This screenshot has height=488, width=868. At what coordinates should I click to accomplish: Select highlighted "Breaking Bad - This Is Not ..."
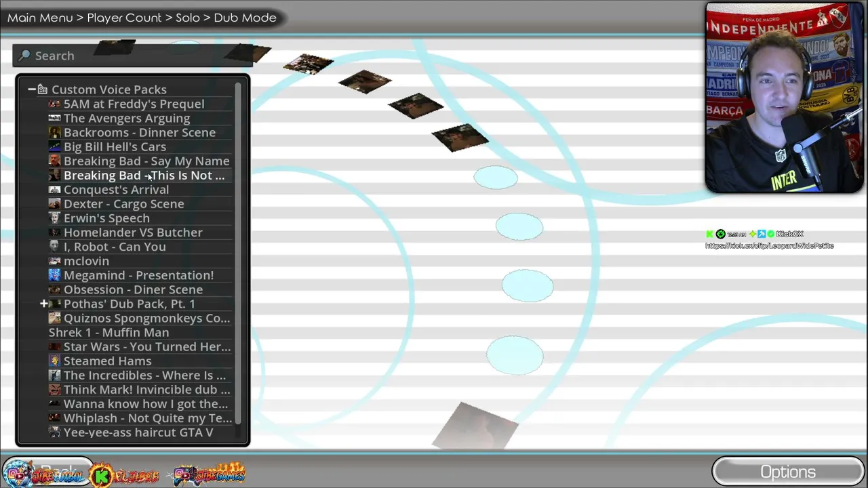point(144,175)
